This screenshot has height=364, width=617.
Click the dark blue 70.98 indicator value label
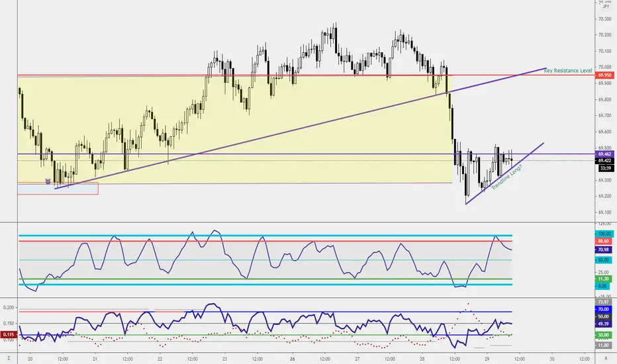[x=603, y=250]
